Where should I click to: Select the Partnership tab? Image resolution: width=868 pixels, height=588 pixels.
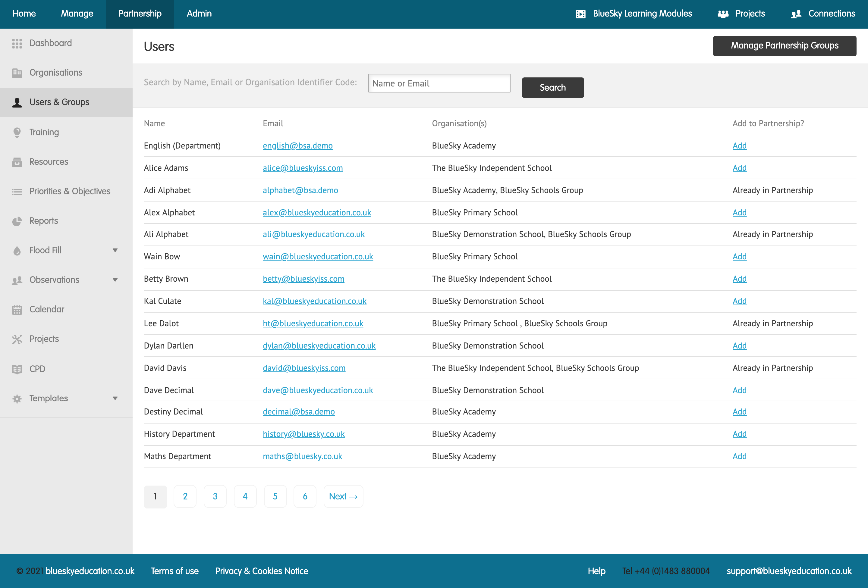(140, 14)
